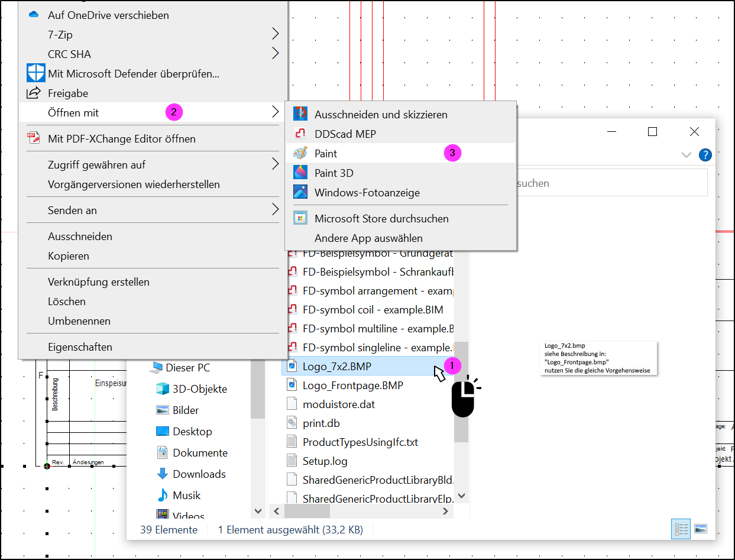
Task: Click the Bilder folder icon
Action: click(x=162, y=410)
